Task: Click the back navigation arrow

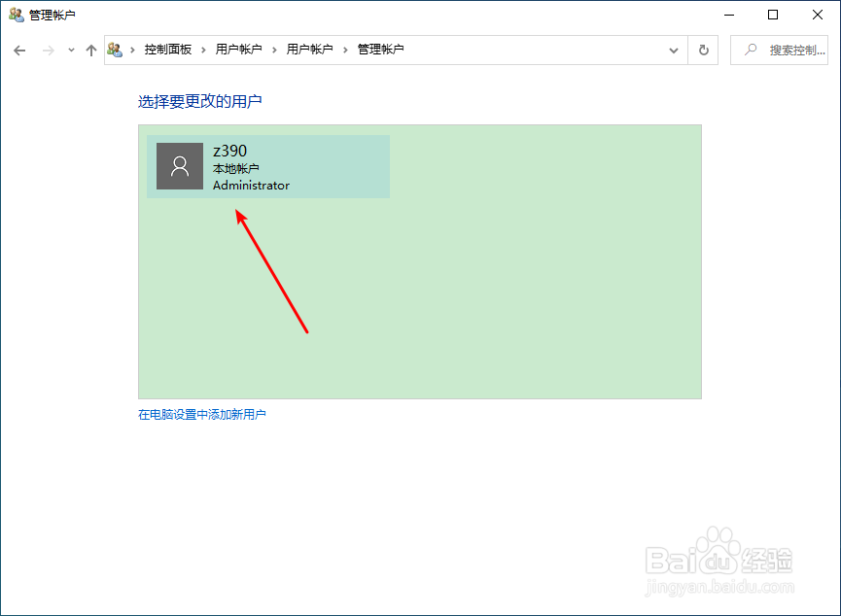Action: [x=19, y=50]
